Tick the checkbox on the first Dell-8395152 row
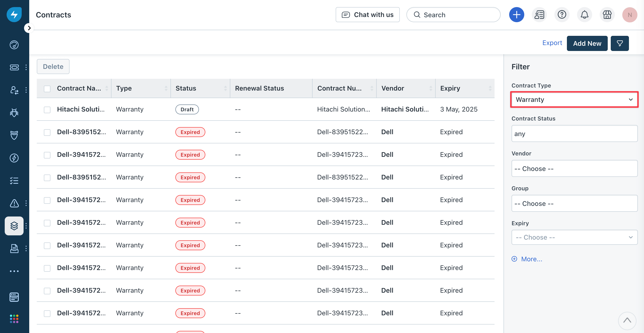The height and width of the screenshot is (333, 644). pyautogui.click(x=47, y=132)
